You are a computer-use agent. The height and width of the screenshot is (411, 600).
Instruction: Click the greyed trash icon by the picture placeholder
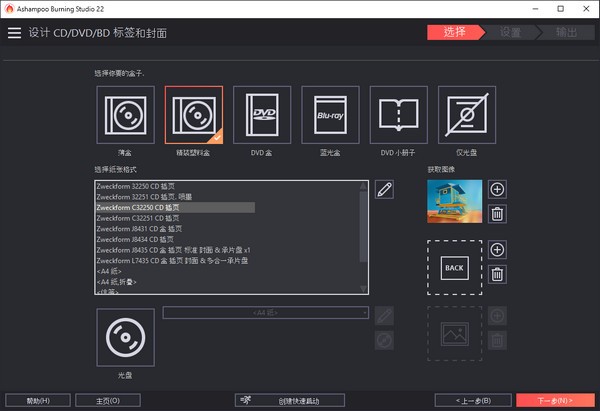tap(497, 340)
